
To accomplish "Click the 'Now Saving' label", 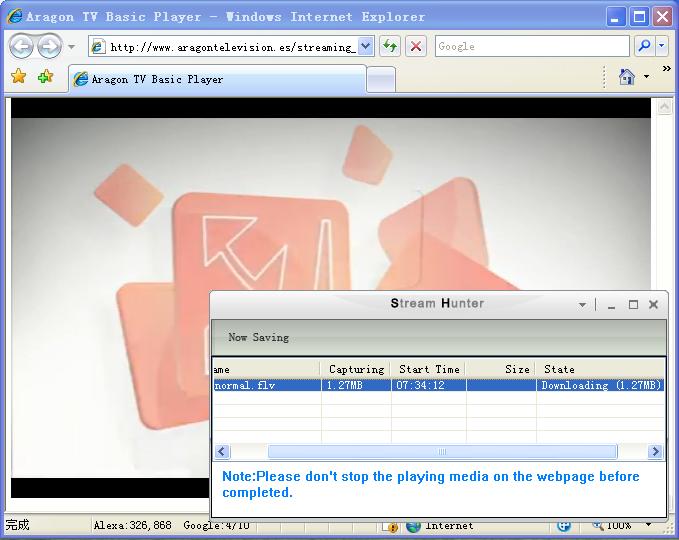I will point(259,337).
